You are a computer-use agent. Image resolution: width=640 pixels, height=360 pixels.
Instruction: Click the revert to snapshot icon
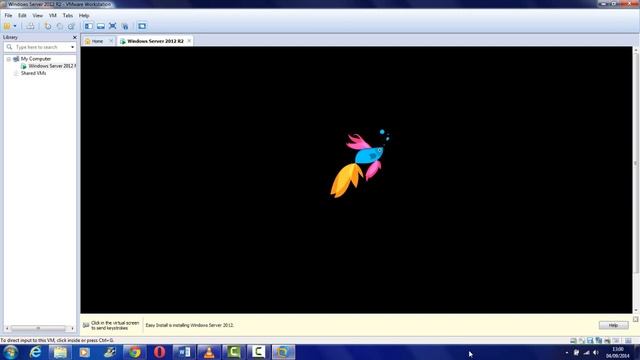click(60, 26)
